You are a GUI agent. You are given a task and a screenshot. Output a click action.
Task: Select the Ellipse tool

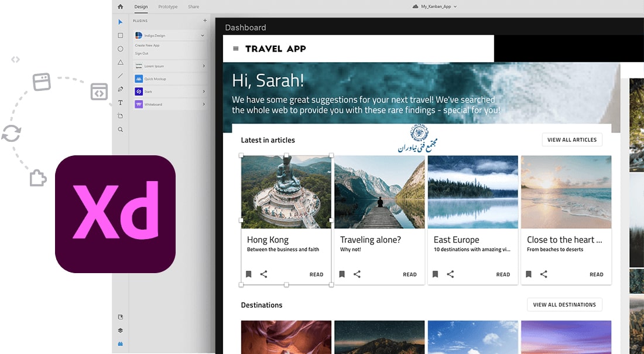[x=121, y=49]
